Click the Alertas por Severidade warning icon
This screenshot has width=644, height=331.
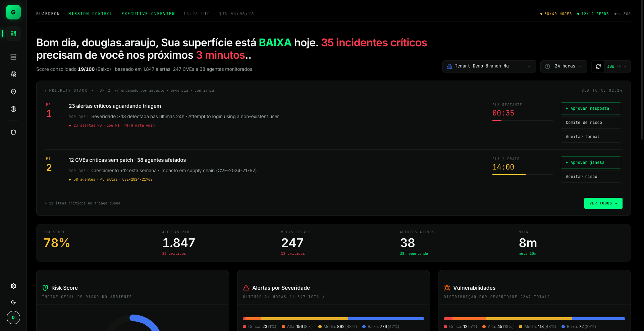(246, 288)
